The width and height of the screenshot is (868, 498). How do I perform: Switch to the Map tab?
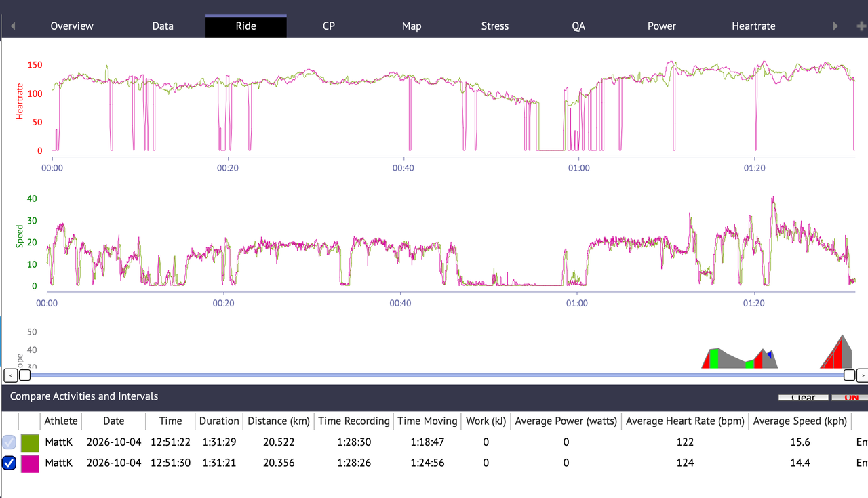point(412,26)
